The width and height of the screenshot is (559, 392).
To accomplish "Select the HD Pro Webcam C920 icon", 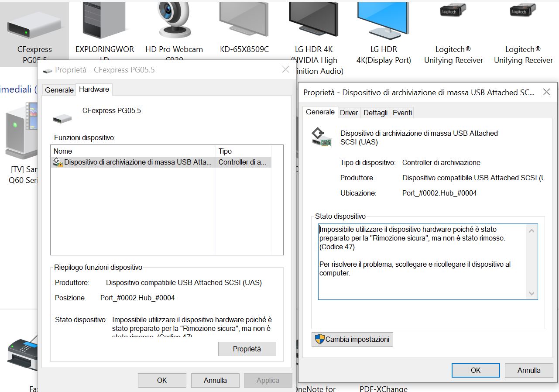I will (x=174, y=20).
